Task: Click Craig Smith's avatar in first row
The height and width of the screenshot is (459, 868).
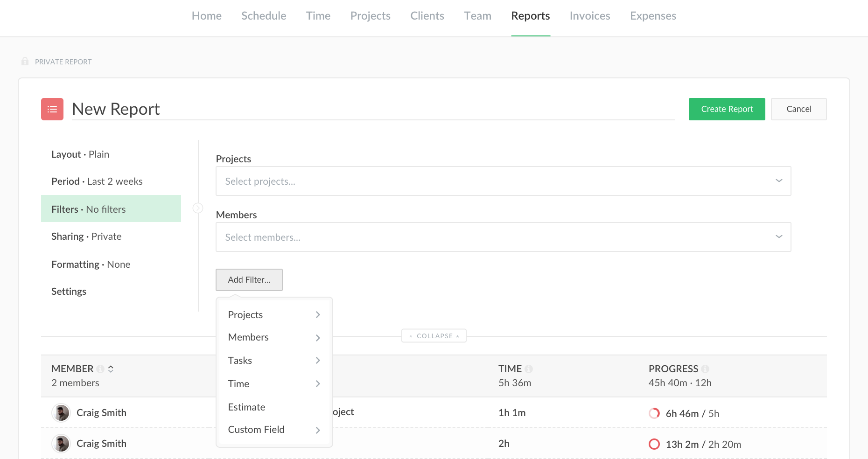Action: click(x=61, y=413)
